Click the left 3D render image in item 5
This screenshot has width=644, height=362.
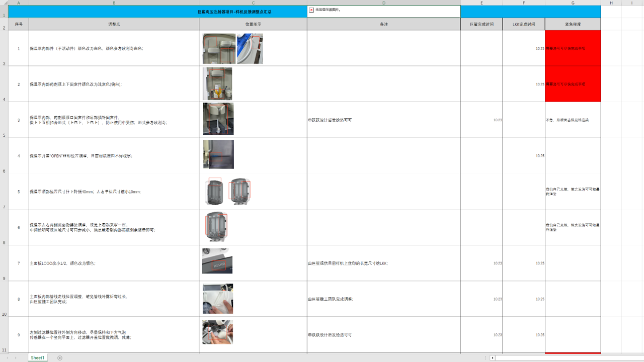pyautogui.click(x=214, y=191)
